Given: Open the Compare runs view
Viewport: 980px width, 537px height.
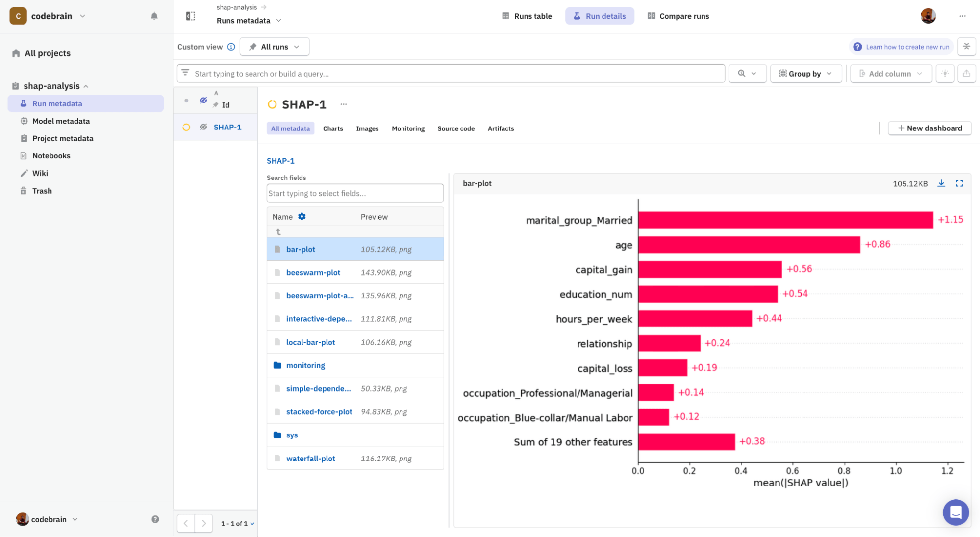Looking at the screenshot, I should 678,16.
